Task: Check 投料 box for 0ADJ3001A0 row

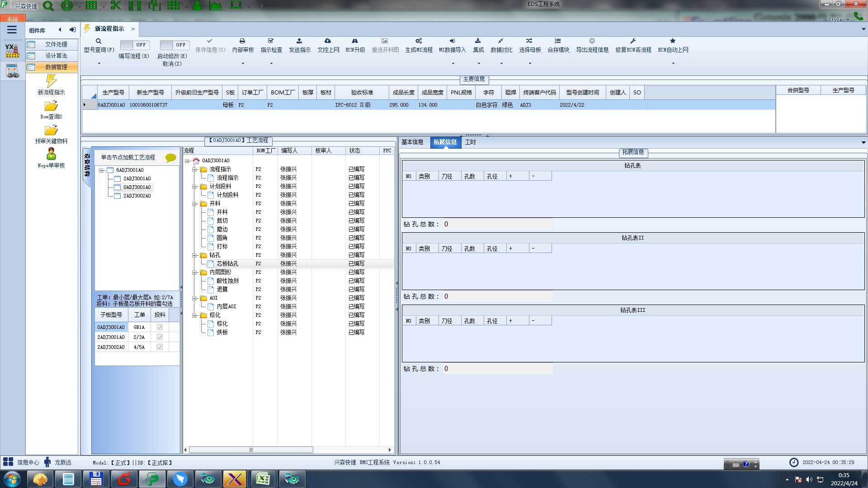Action: pyautogui.click(x=160, y=327)
